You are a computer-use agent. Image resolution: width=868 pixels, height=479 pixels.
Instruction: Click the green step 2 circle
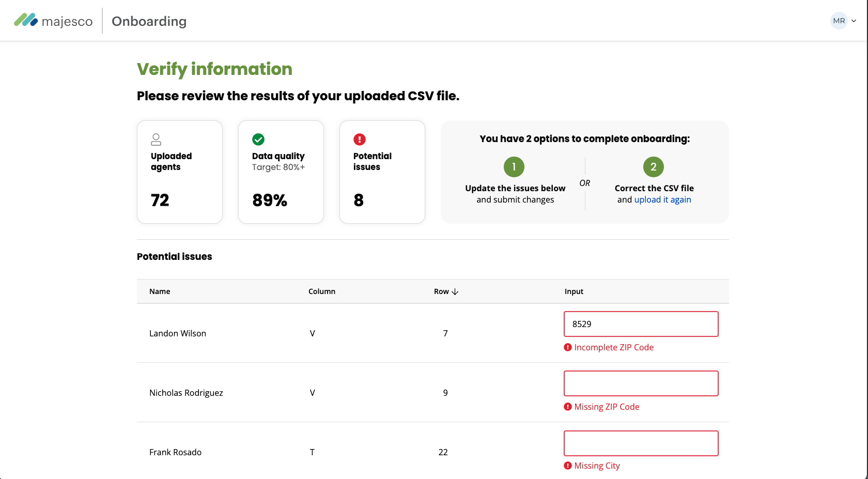click(653, 167)
